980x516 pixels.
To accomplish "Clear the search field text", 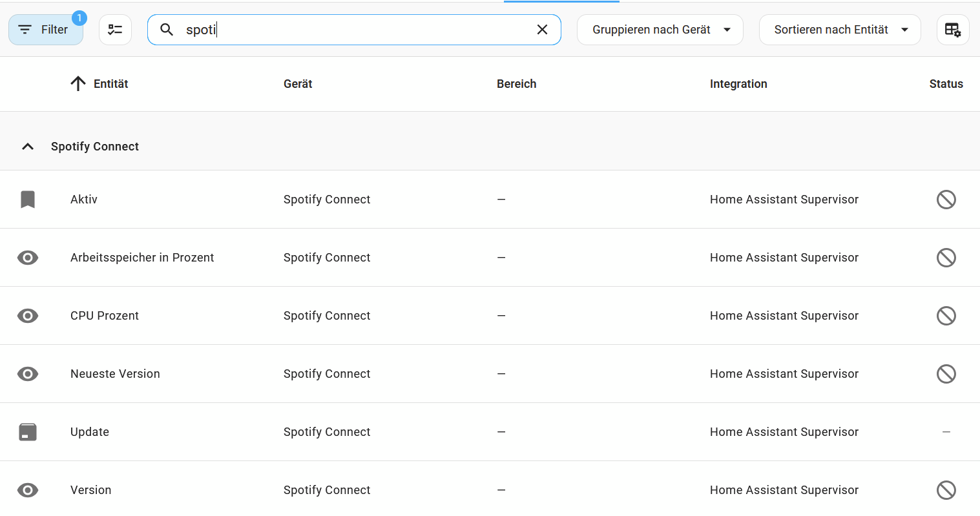I will tap(542, 30).
